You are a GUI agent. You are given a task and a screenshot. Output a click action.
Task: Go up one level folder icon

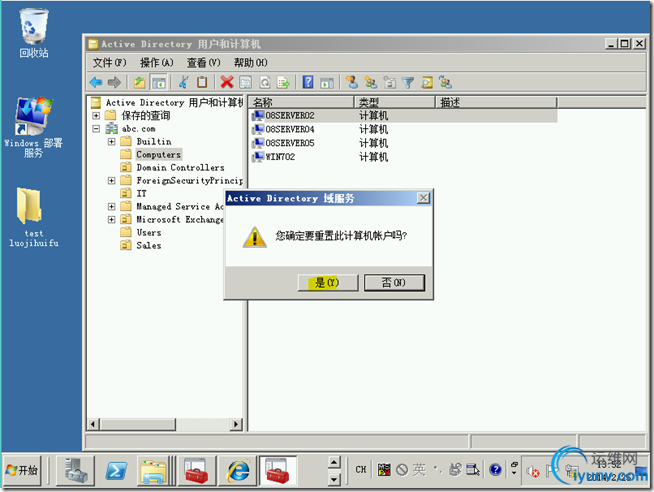139,83
